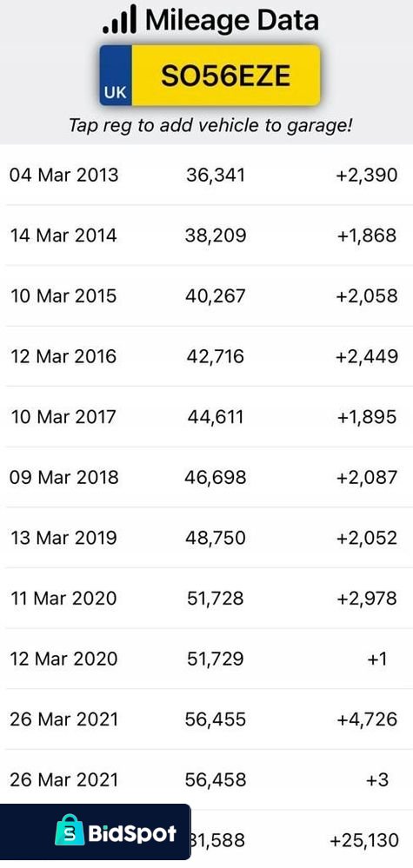
Task: Click the BidSpot shopping bag logo icon
Action: pos(70,832)
